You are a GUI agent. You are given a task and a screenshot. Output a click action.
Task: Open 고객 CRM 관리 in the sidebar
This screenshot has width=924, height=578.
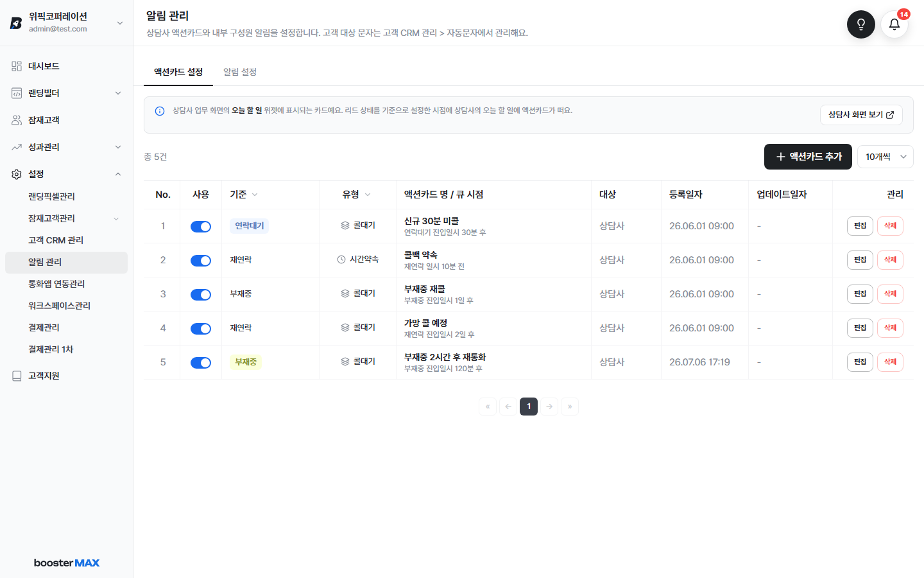(x=66, y=240)
